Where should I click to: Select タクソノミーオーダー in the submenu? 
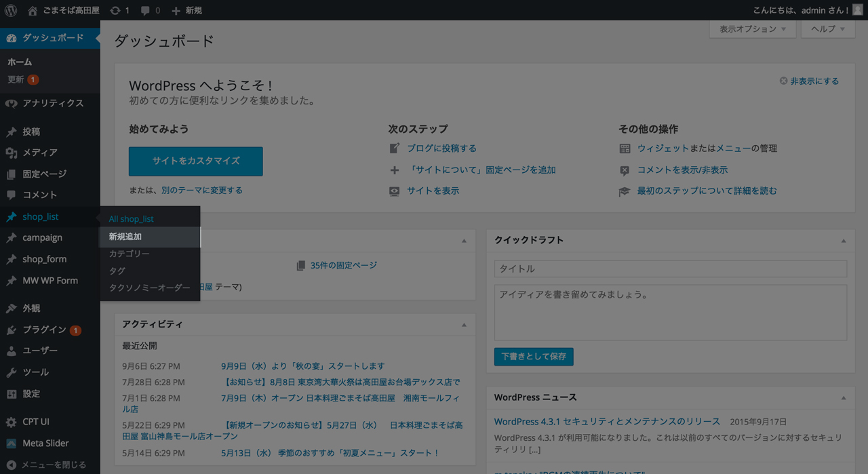click(x=150, y=288)
